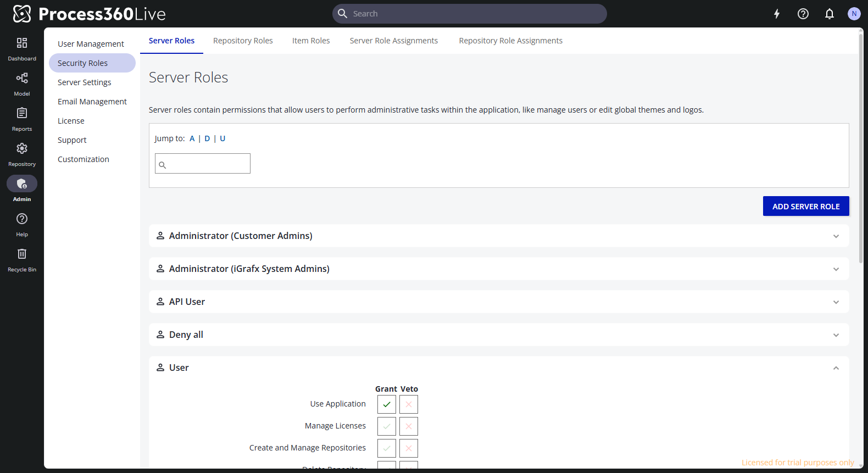Click the Administrator (Customer Admins) role title
Viewport: 868px width, 473px height.
241,236
